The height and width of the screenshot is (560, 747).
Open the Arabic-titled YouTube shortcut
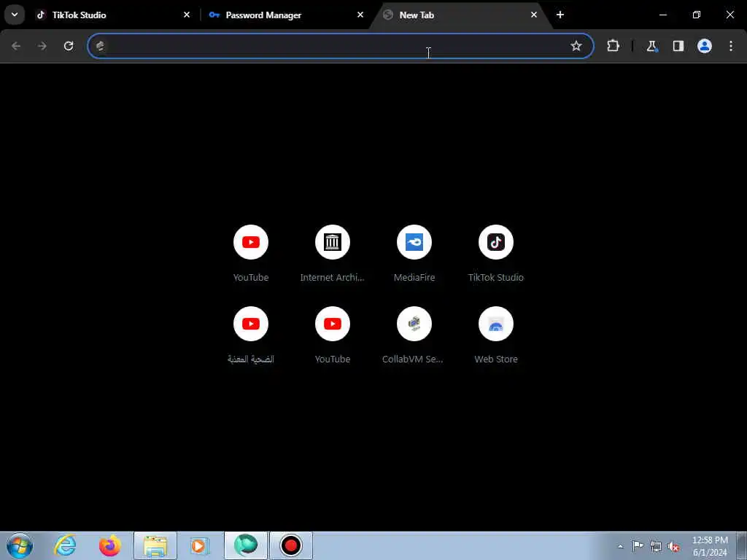point(251,335)
